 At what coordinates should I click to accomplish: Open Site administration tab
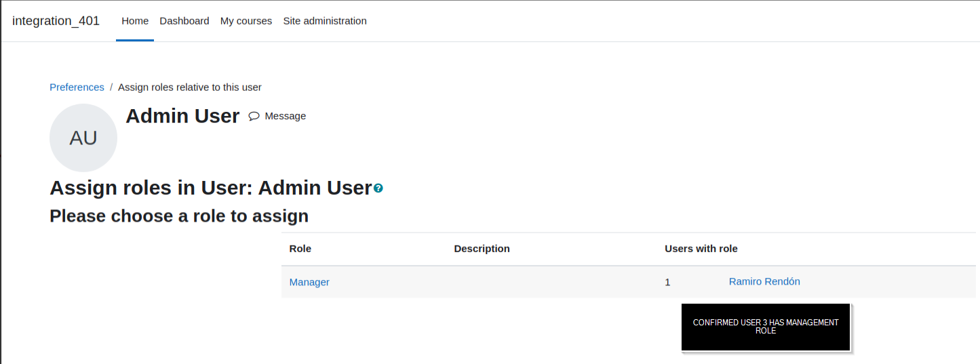(x=325, y=21)
